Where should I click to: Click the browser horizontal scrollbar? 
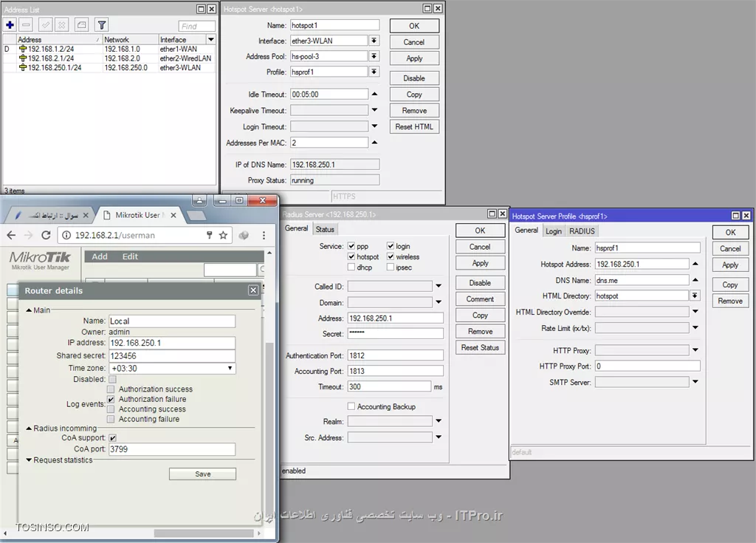tap(204, 533)
